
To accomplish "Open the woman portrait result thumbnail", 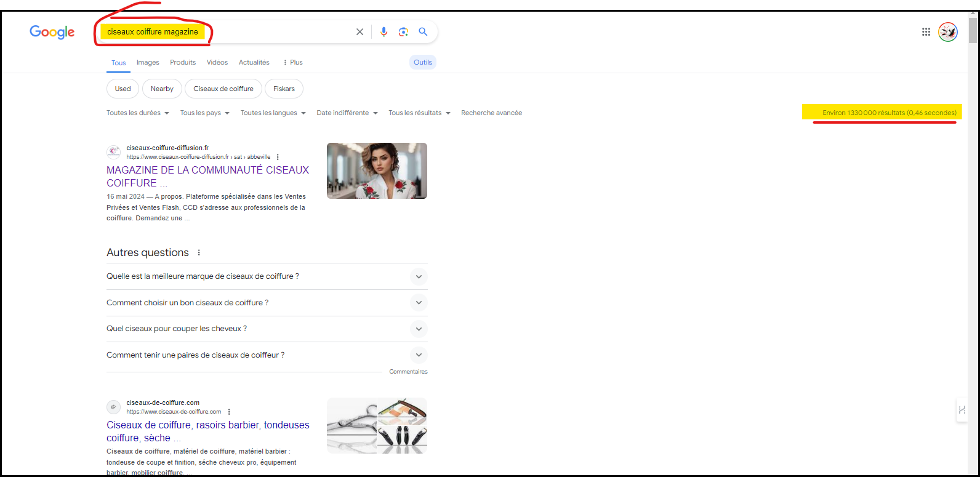I will (377, 170).
